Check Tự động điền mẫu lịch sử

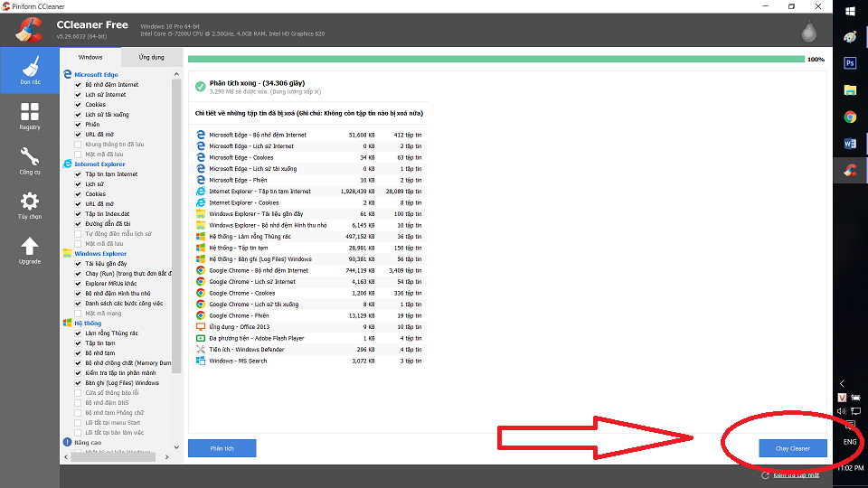click(78, 234)
